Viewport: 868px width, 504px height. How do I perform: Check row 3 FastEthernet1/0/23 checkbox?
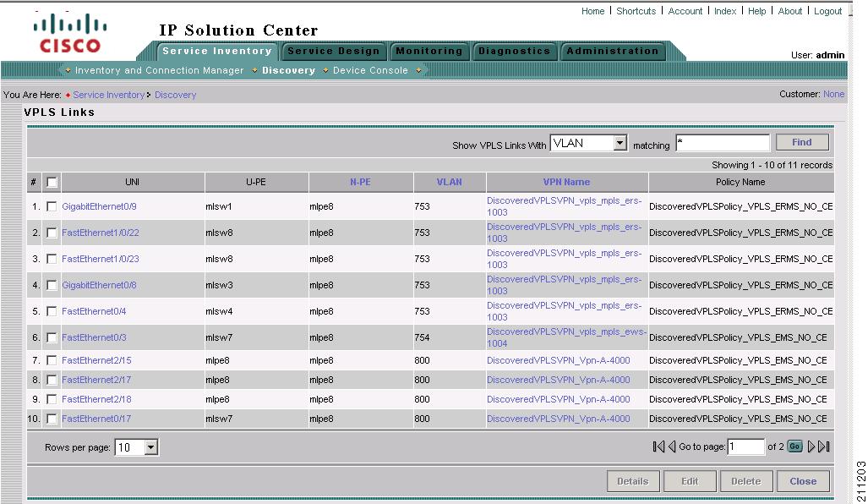tap(52, 259)
